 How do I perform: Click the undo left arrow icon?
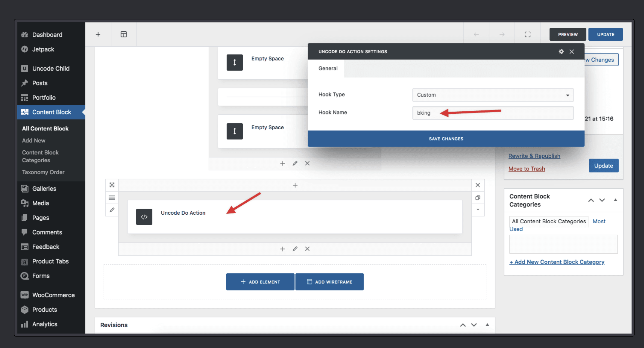click(476, 34)
